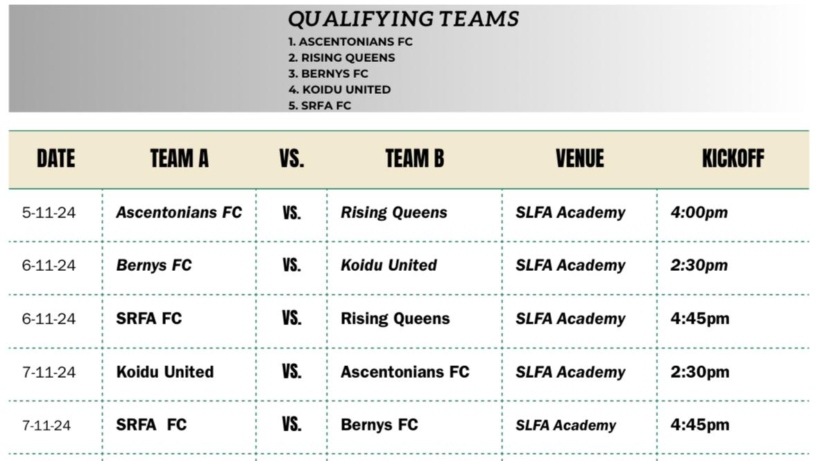
Task: Click Bernys FC in Team B column
Action: point(379,424)
